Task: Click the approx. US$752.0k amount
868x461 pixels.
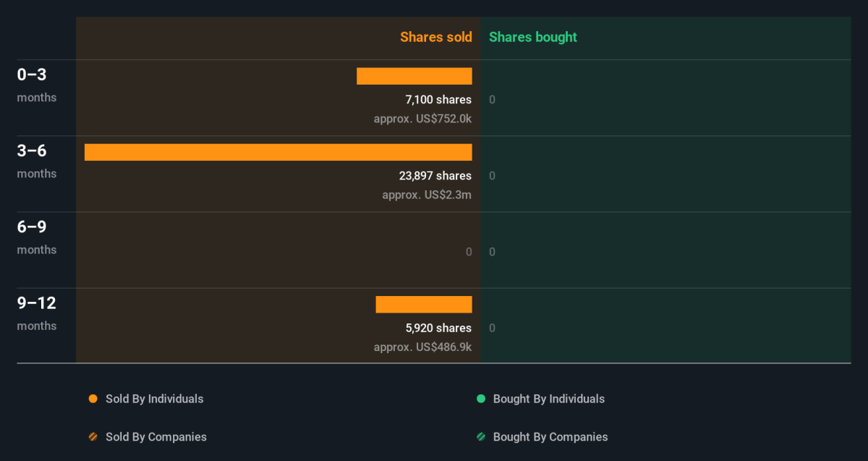Action: coord(423,119)
